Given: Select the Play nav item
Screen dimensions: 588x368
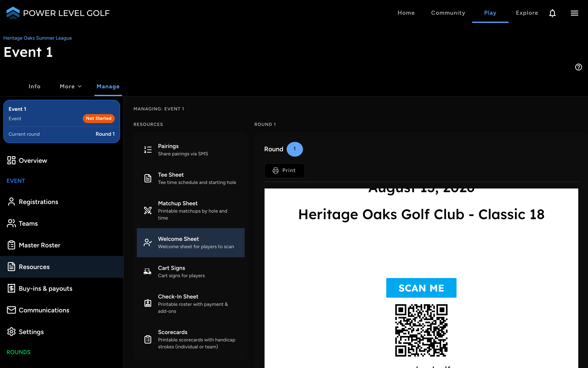Looking at the screenshot, I should click(490, 13).
